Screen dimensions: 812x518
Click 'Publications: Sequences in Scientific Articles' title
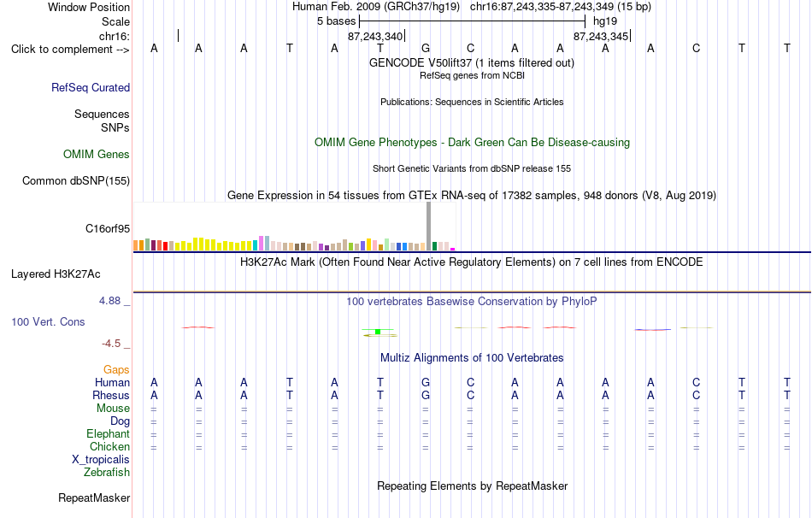(472, 102)
